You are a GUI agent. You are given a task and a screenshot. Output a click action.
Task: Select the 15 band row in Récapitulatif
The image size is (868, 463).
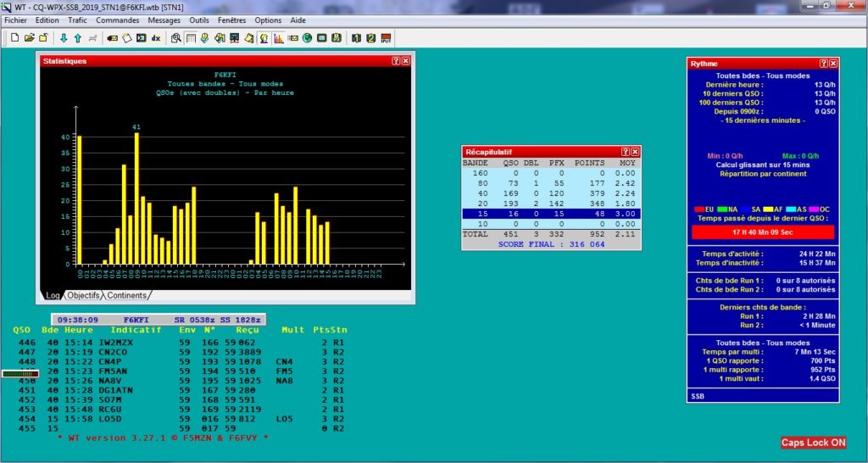(551, 214)
